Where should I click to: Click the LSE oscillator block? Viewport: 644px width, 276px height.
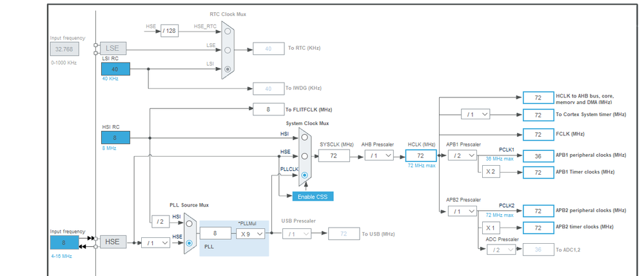112,48
